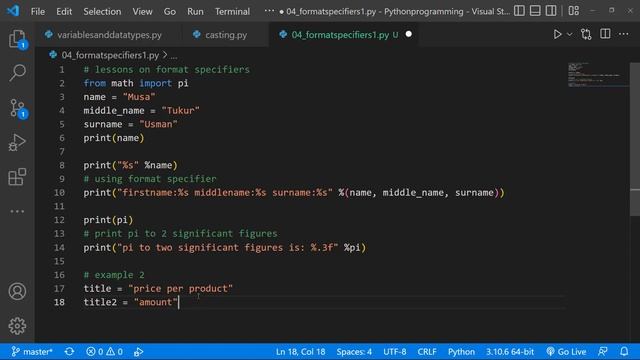Screen dimensions: 640x360
Task: Run the Python file with play button
Action: click(x=557, y=34)
